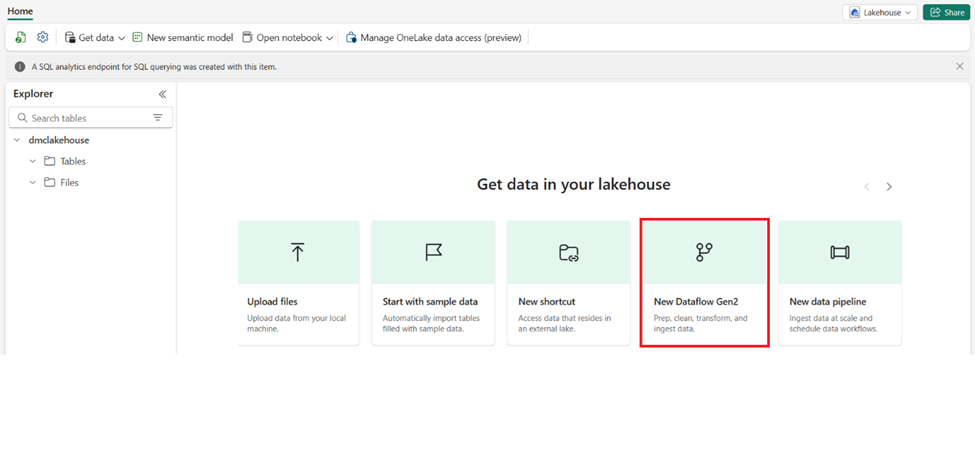
Task: Click the Dataflow Gen2 branch icon
Action: coord(704,252)
